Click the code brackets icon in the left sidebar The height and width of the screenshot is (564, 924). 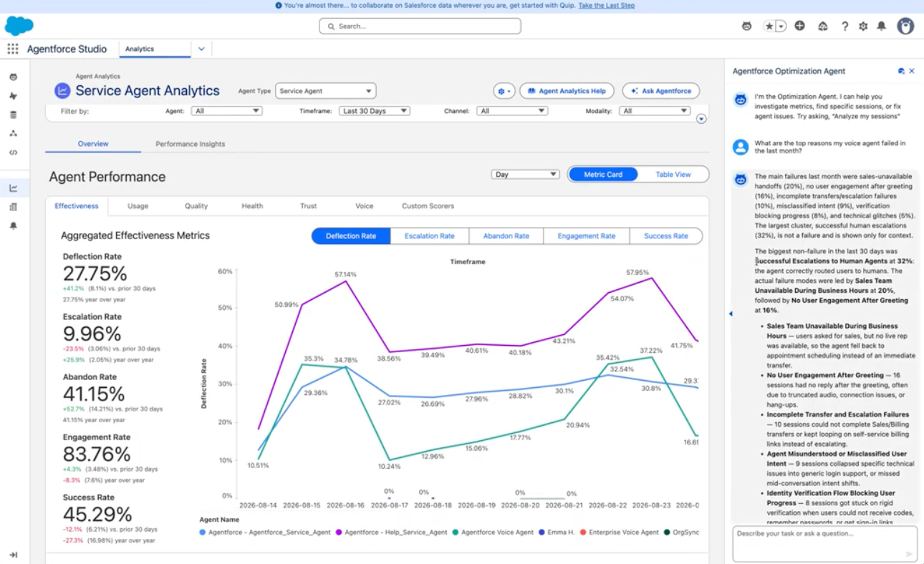point(13,152)
